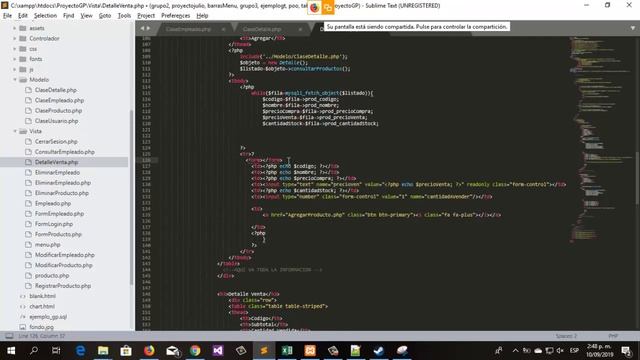This screenshot has width=640, height=360.
Task: Click the editor vertical scrollbar
Action: point(637,178)
